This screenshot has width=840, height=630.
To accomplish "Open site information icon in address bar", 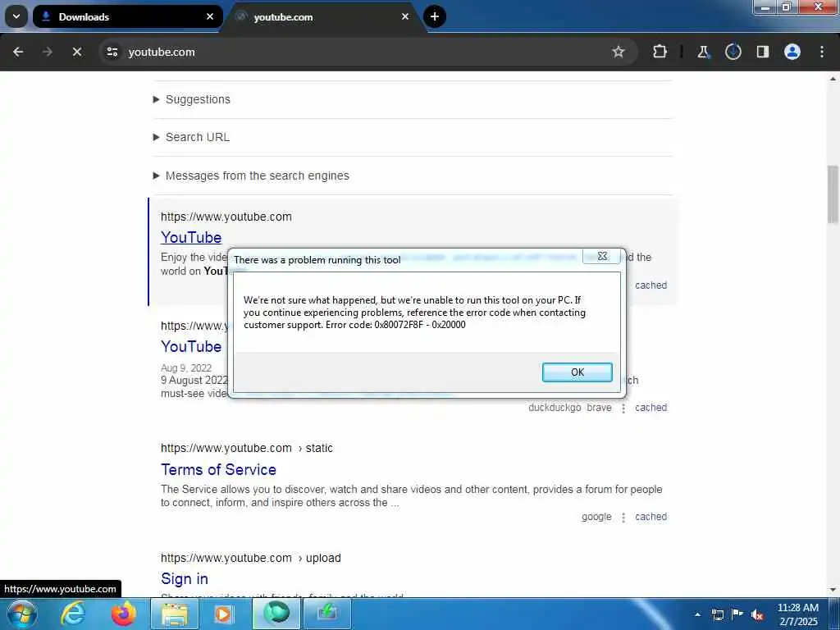I will click(x=112, y=52).
